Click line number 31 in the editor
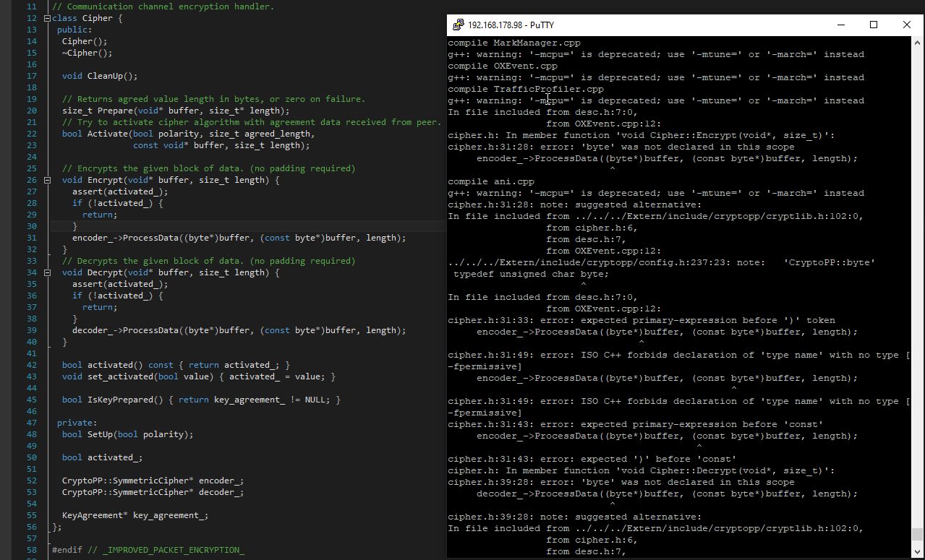Viewport: 925px width, 560px height. click(x=31, y=238)
